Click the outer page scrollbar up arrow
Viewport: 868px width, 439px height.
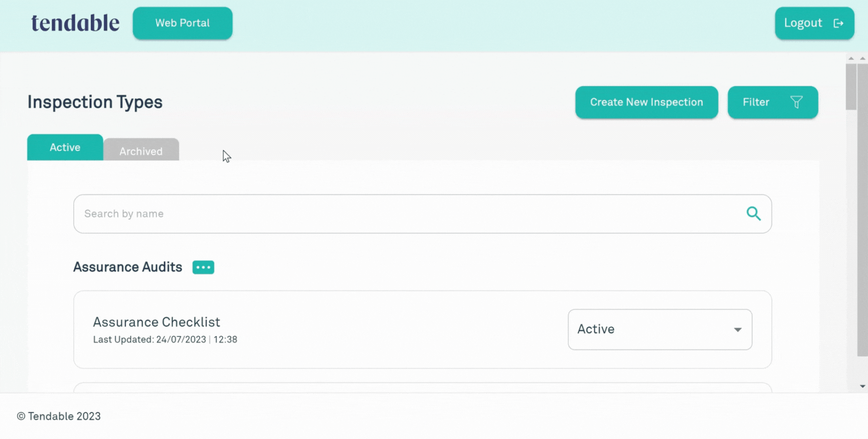[x=862, y=58]
